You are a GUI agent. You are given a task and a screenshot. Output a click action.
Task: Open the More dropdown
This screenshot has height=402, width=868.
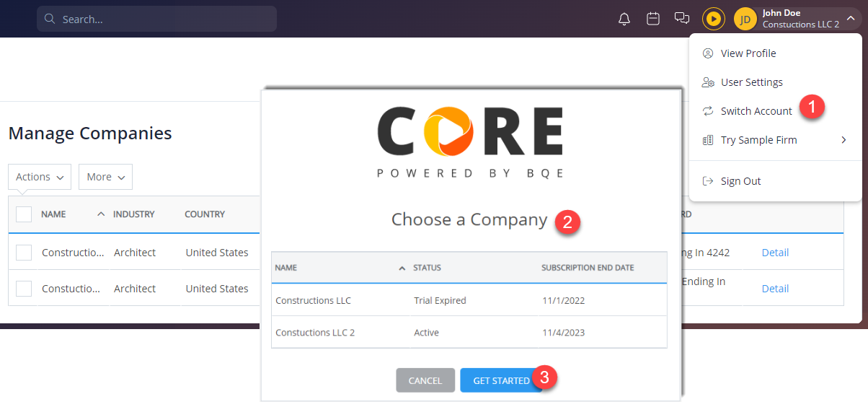[x=105, y=177]
